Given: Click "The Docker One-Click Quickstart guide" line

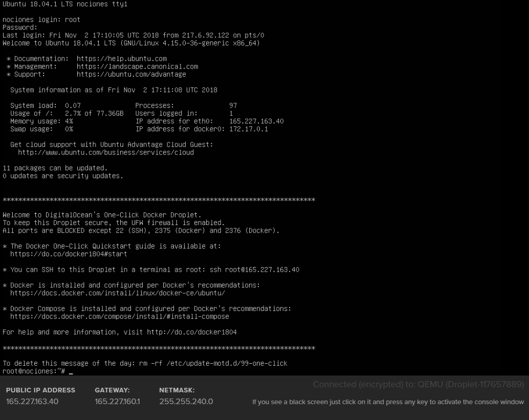Looking at the screenshot, I should [112, 246].
